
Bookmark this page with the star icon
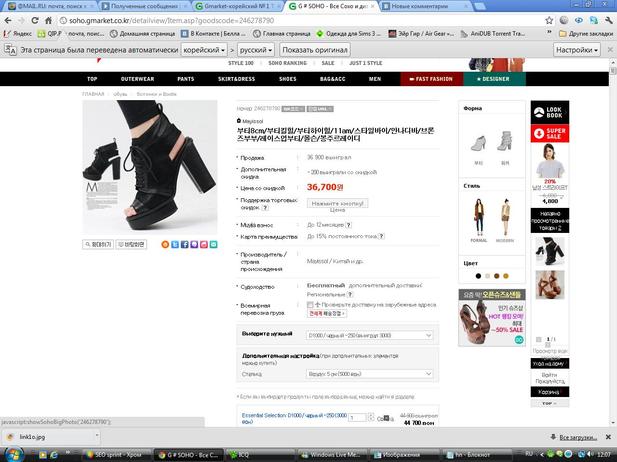click(x=549, y=20)
